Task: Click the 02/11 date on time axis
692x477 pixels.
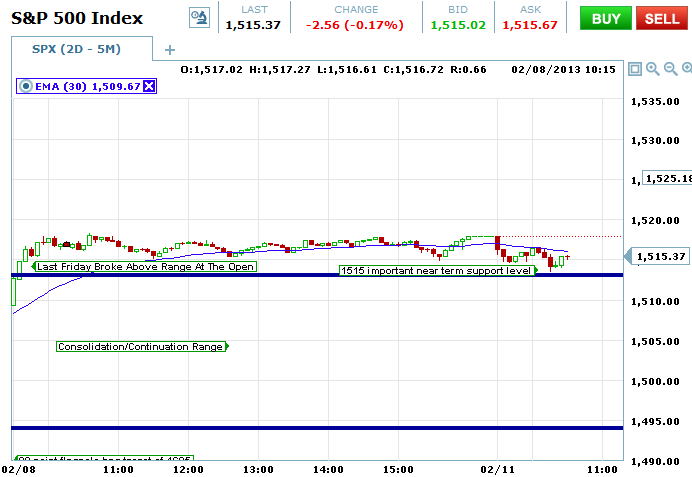Action: tap(497, 469)
